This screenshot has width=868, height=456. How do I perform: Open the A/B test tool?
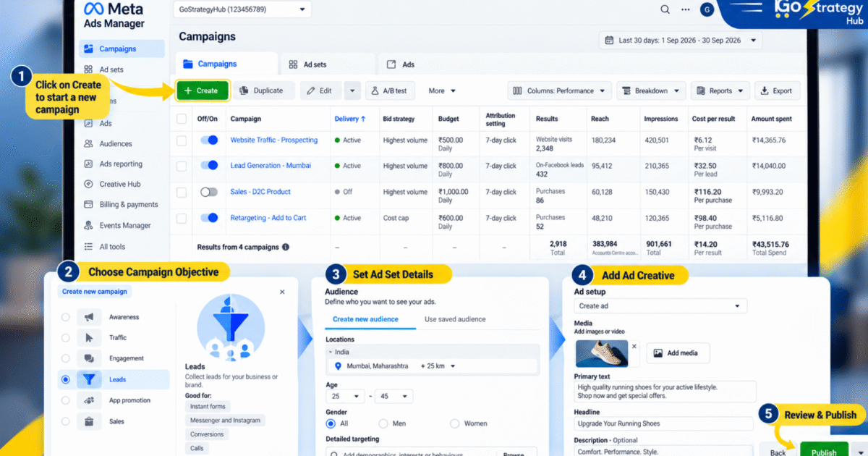click(391, 90)
